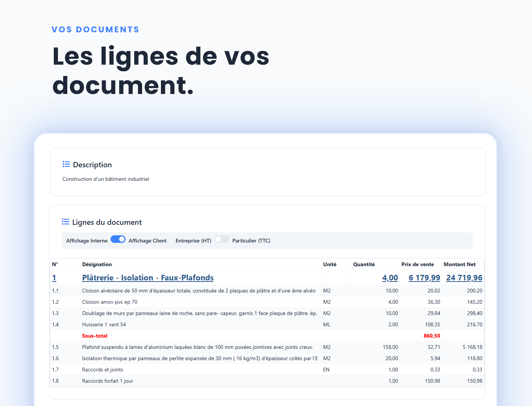
Task: Select line 1.8 Raccords forfait 1 jour
Action: pyautogui.click(x=108, y=380)
